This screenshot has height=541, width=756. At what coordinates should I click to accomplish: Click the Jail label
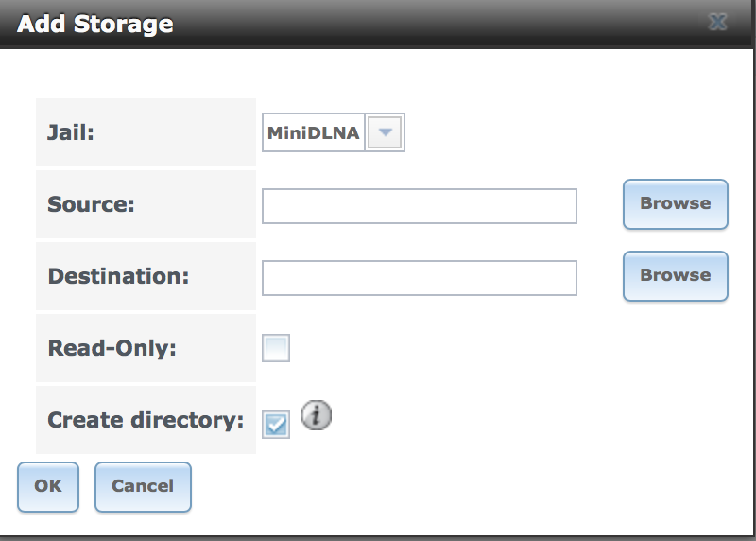(70, 132)
